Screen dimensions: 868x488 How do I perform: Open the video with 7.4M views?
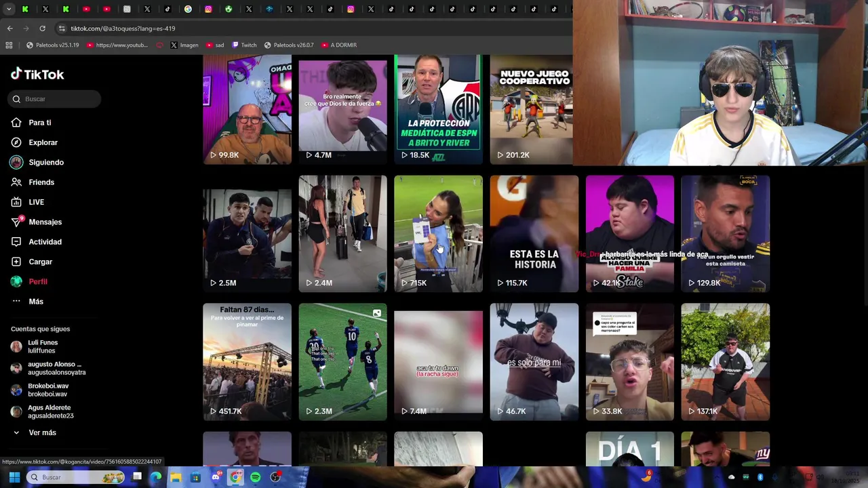click(x=438, y=362)
